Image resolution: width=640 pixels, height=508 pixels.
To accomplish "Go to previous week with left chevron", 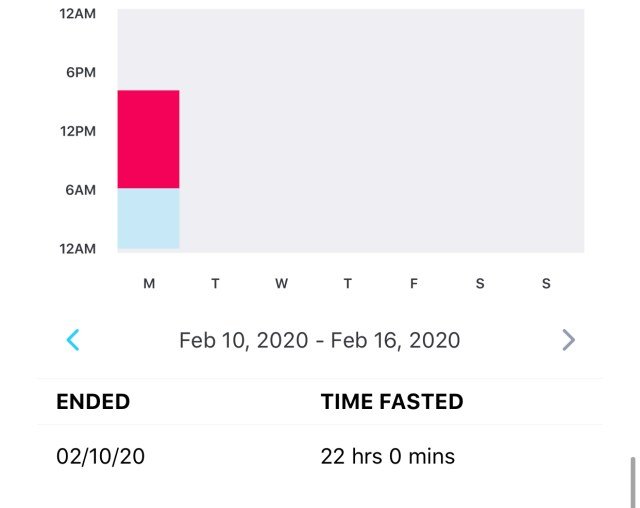I will point(73,340).
